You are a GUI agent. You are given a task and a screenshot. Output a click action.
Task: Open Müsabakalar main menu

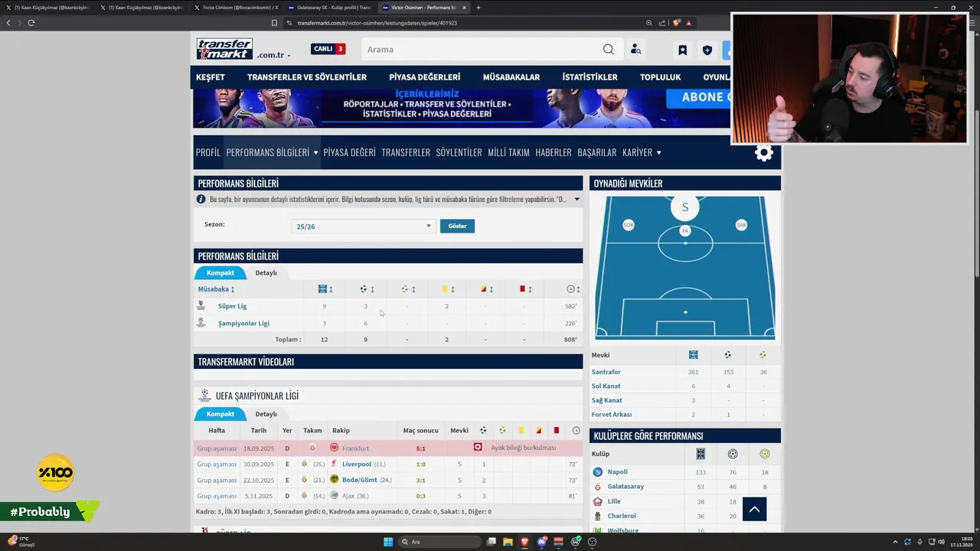point(511,77)
